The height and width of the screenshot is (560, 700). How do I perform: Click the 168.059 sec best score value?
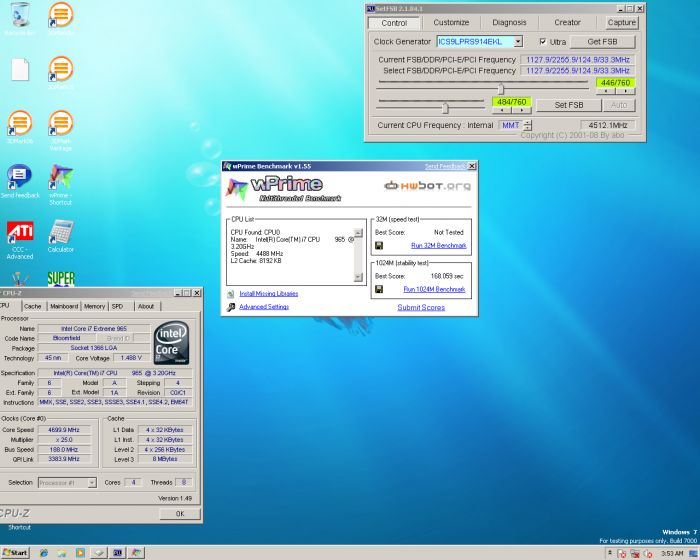(x=447, y=276)
